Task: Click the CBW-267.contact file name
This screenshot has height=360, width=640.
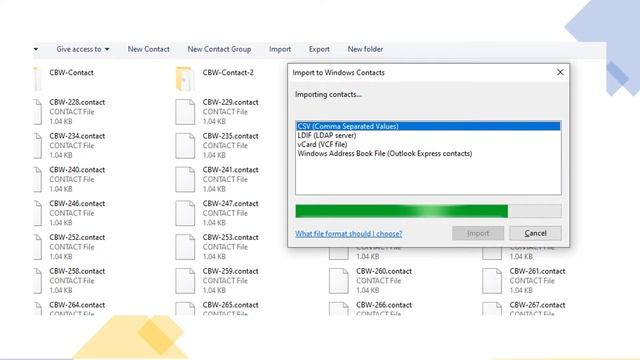Action: pos(538,305)
